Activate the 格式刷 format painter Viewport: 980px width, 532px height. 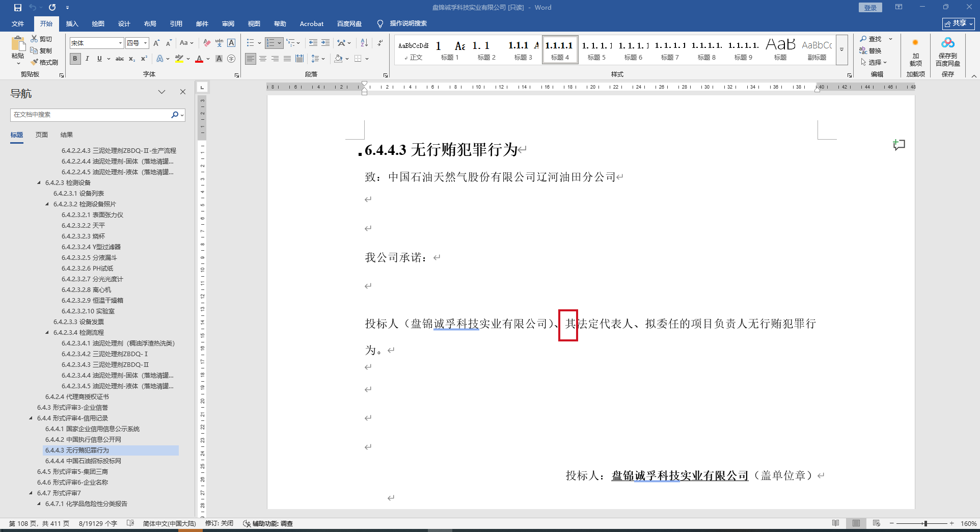coord(44,62)
